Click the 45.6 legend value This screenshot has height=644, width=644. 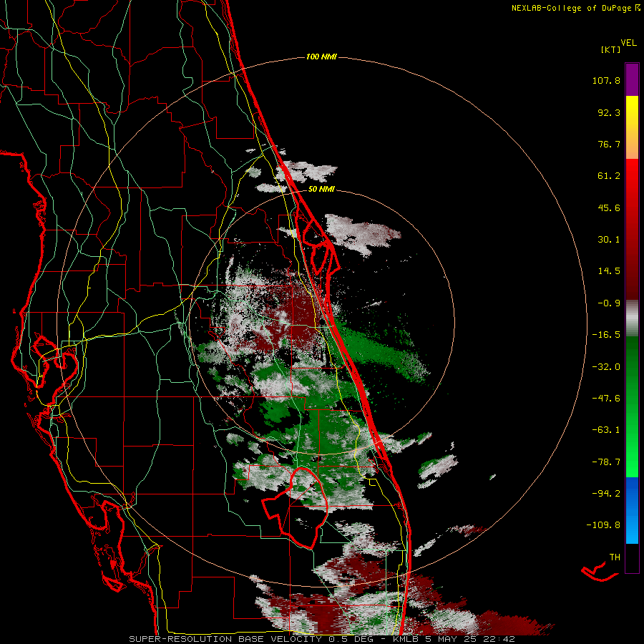click(x=609, y=208)
